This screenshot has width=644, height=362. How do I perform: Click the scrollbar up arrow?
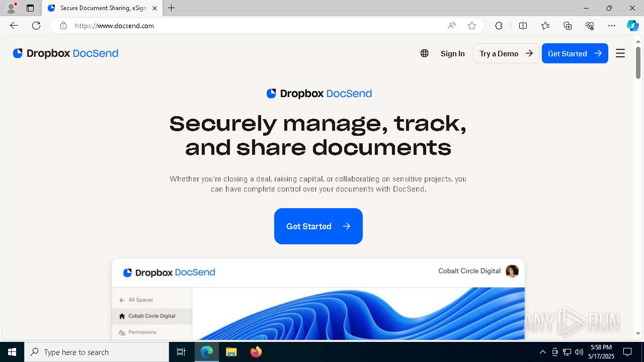point(638,41)
